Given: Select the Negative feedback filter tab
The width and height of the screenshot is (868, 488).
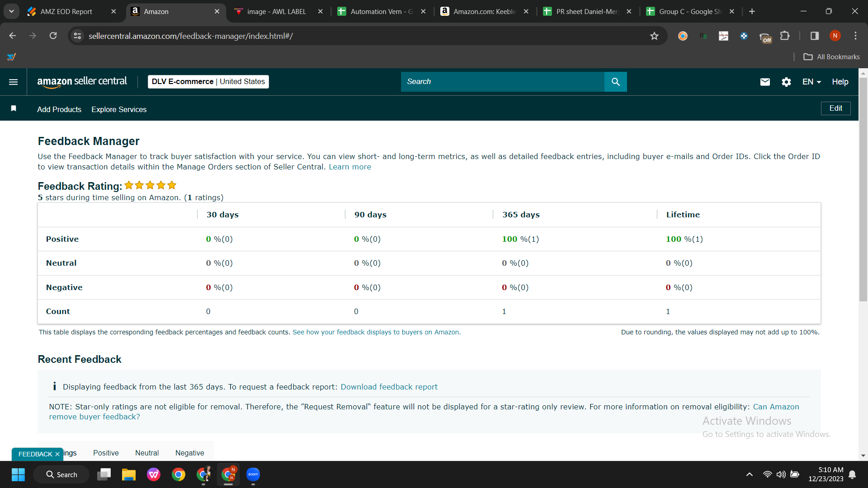Looking at the screenshot, I should pyautogui.click(x=189, y=453).
